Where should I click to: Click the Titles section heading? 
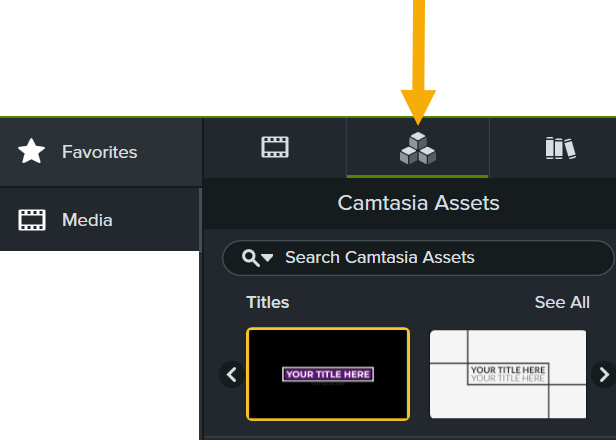(268, 302)
